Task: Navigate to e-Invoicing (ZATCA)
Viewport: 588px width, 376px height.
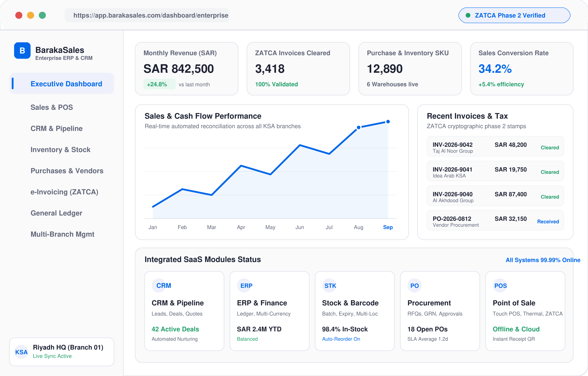Action: tap(64, 192)
